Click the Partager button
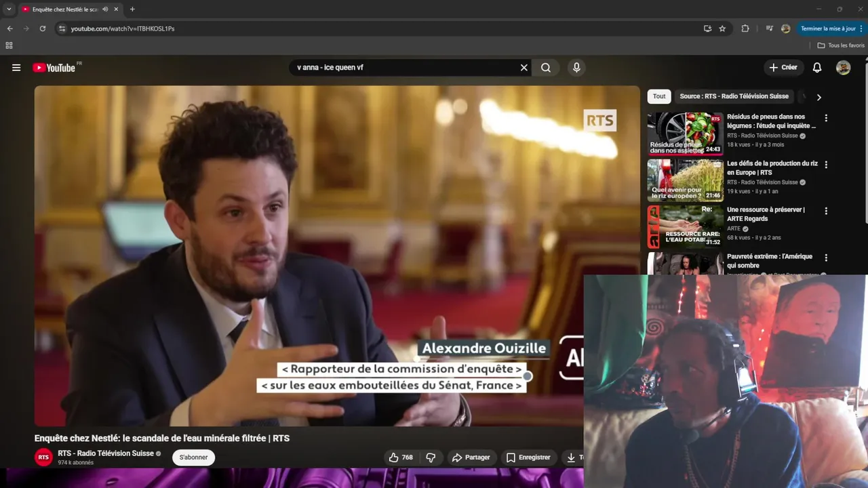The width and height of the screenshot is (868, 488). (471, 457)
